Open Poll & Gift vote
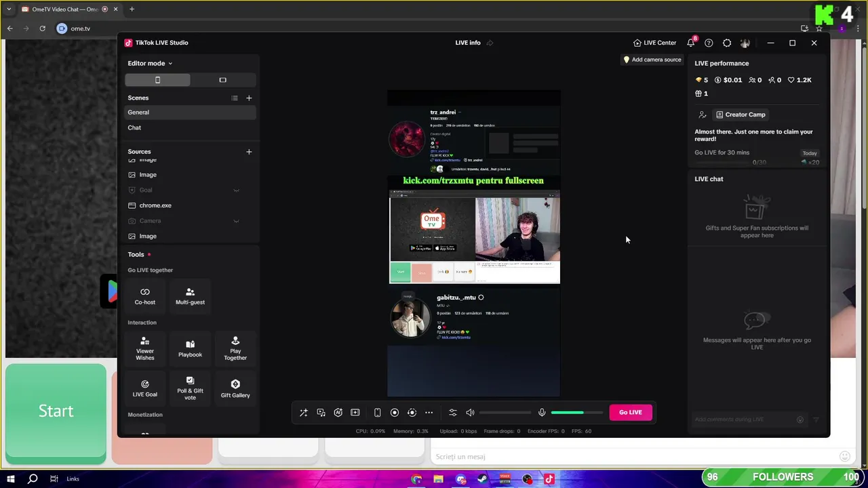This screenshot has width=868, height=488. pos(191,388)
